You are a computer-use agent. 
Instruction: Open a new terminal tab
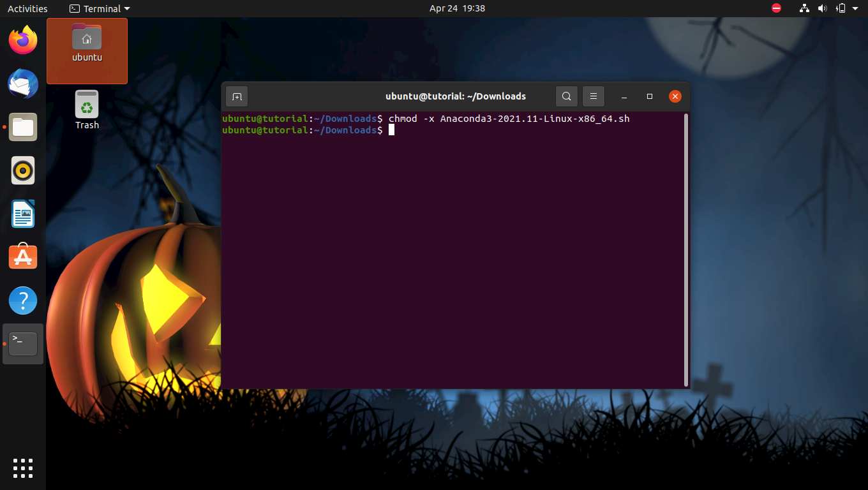click(236, 96)
